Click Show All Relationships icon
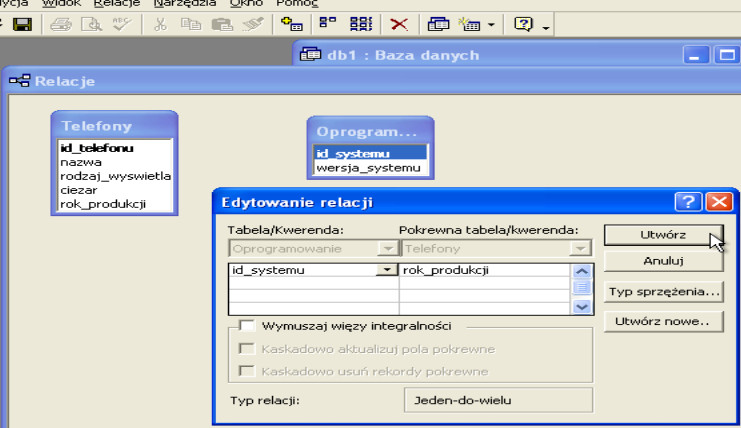Image resolution: width=741 pixels, height=428 pixels. [360, 22]
